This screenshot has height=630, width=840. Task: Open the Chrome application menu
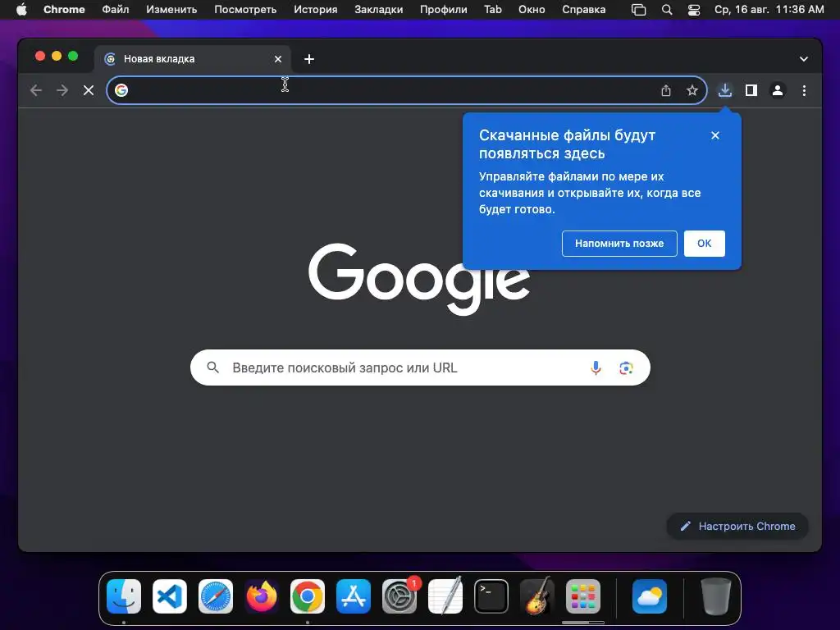click(64, 10)
